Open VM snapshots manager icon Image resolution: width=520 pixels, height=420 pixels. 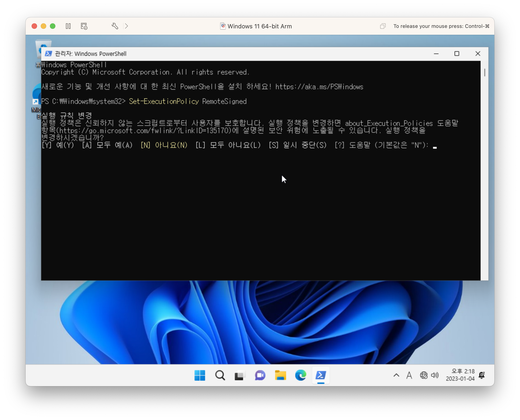(x=84, y=26)
